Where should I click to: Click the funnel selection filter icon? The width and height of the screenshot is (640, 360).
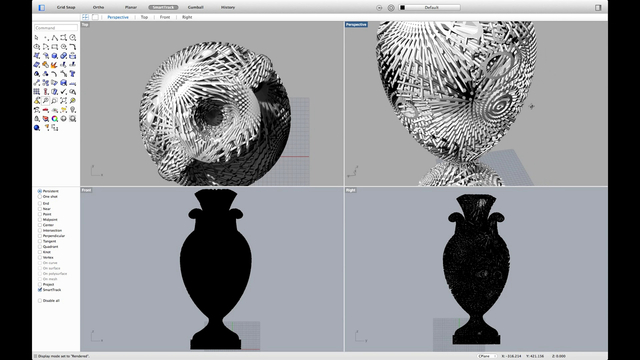coord(47,127)
